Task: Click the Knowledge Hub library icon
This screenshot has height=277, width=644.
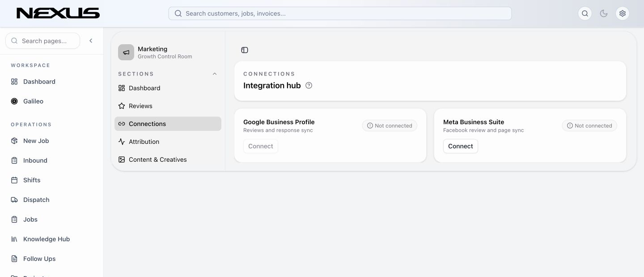Action: 14,239
